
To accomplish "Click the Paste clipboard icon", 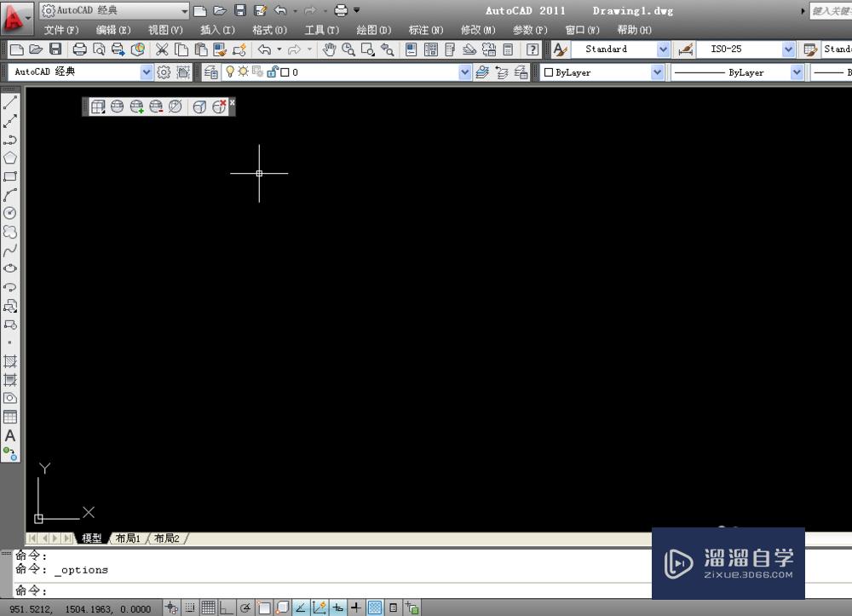I will (x=200, y=49).
